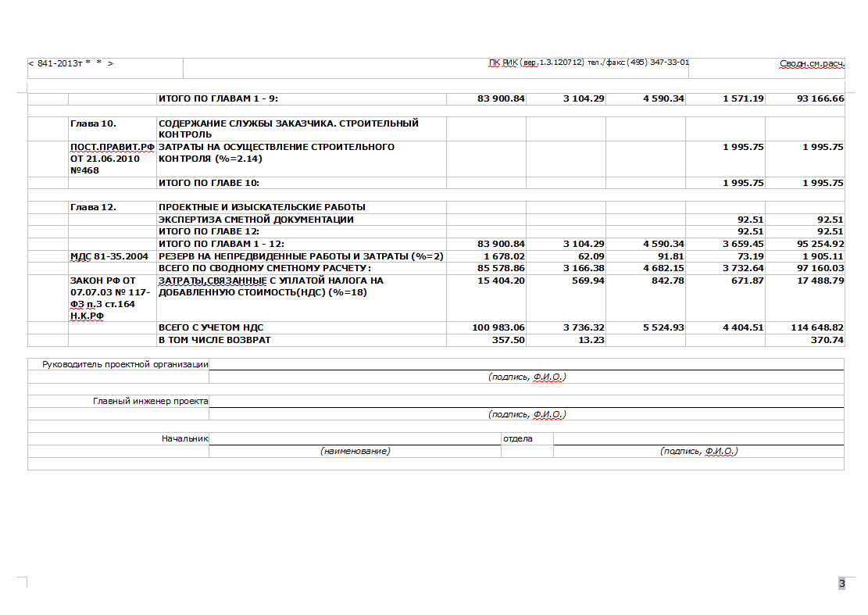Click value 83 900.84 in the Главам 1 - 9 row

point(501,98)
